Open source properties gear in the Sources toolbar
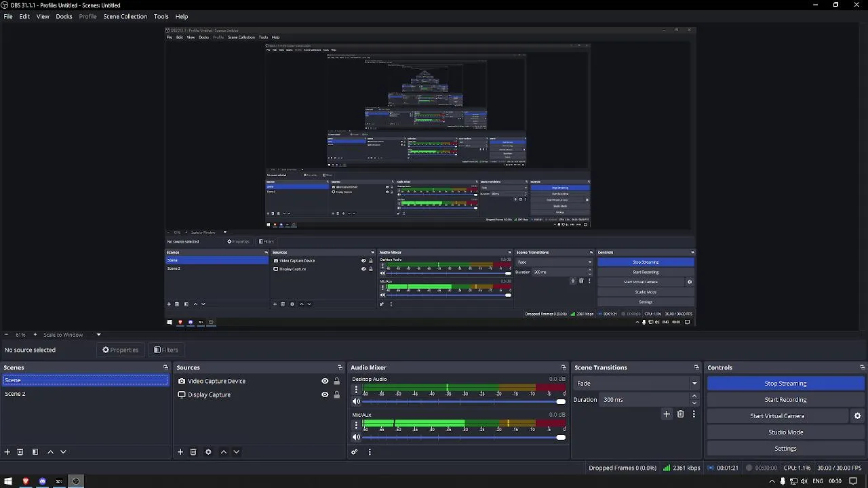The width and height of the screenshot is (868, 488). point(208,452)
